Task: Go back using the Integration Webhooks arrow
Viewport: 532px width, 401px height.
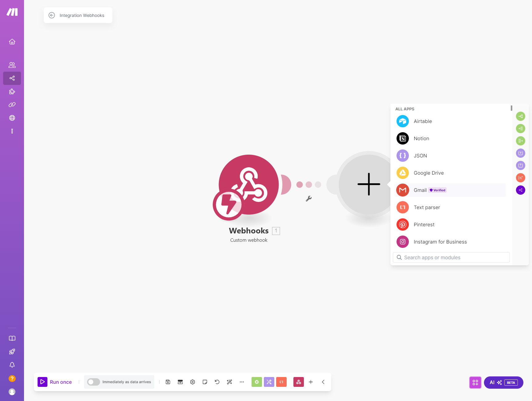Action: pos(52,15)
